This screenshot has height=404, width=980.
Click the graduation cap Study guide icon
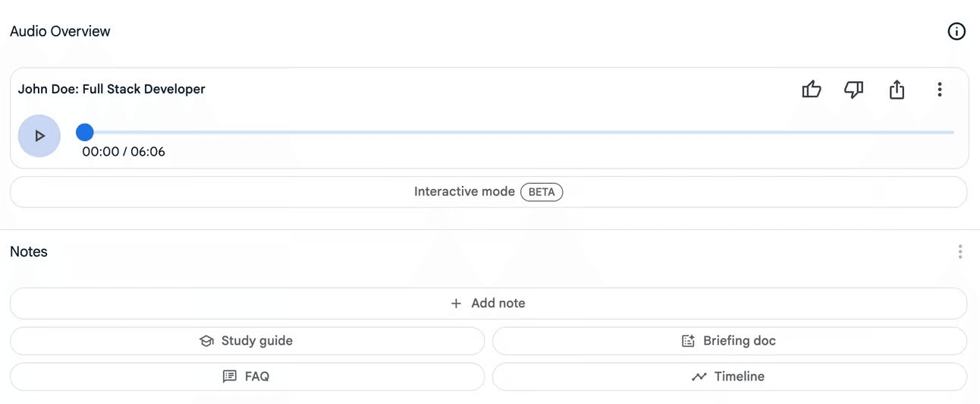tap(206, 341)
